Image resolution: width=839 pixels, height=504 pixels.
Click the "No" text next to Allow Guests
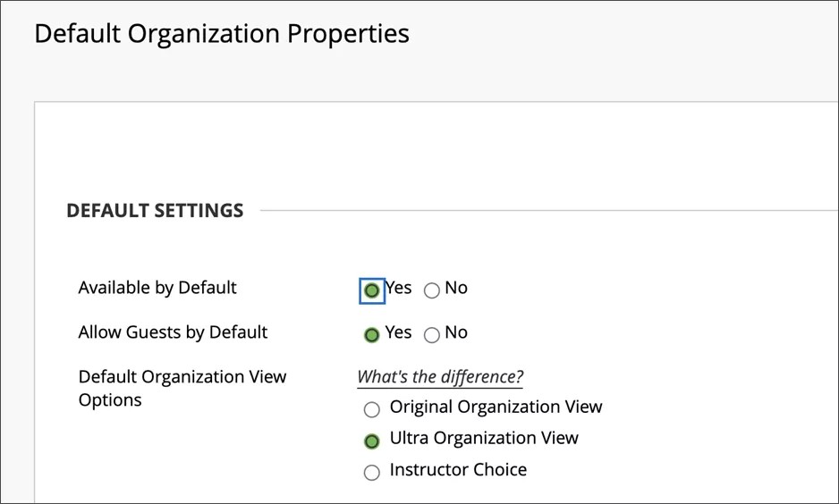tap(456, 332)
